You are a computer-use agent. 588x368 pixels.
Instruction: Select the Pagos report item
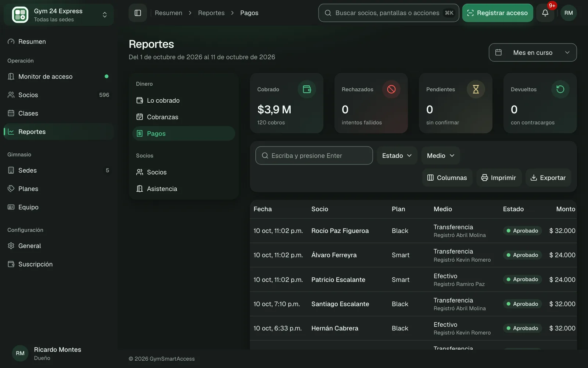pyautogui.click(x=184, y=134)
